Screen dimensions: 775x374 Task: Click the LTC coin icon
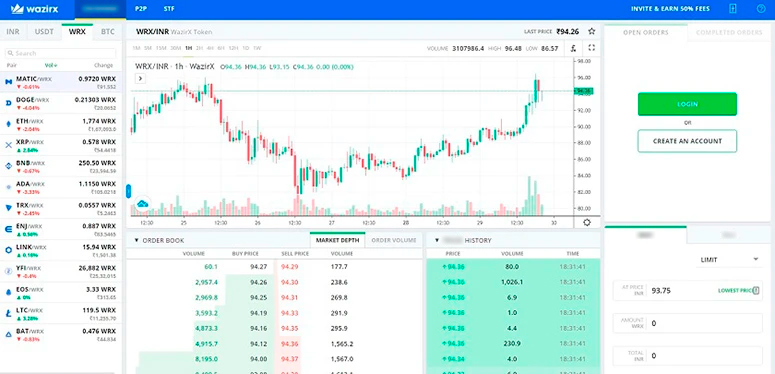8,313
